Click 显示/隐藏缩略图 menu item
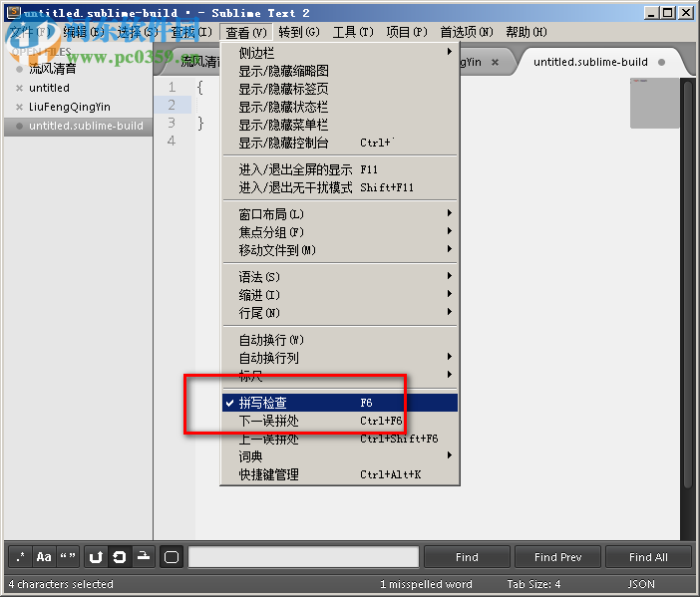 tap(340, 71)
